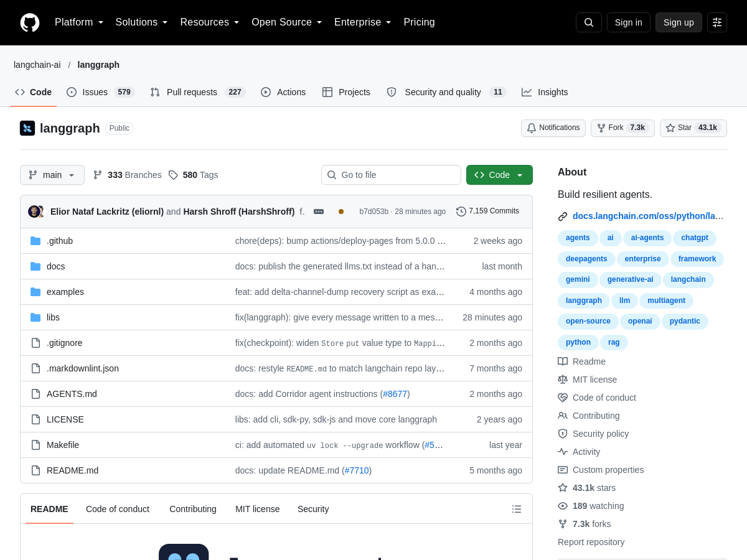Image resolution: width=747 pixels, height=560 pixels.
Task: Select the pydantic topic tag
Action: tap(685, 321)
